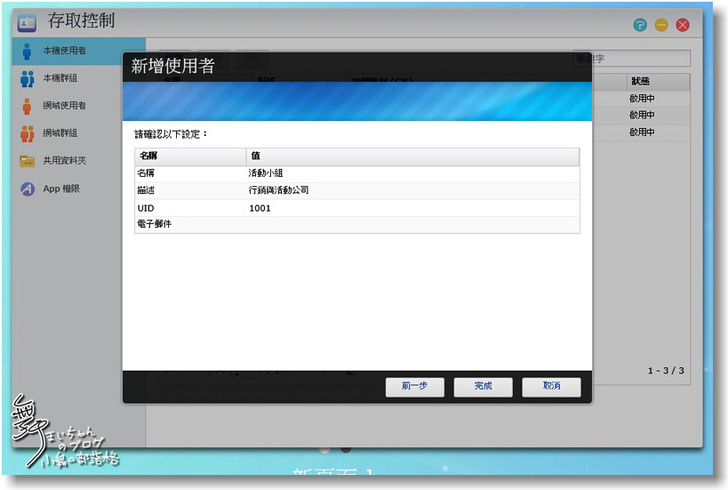Click the 名稱 column header in confirmation table

pyautogui.click(x=190, y=156)
